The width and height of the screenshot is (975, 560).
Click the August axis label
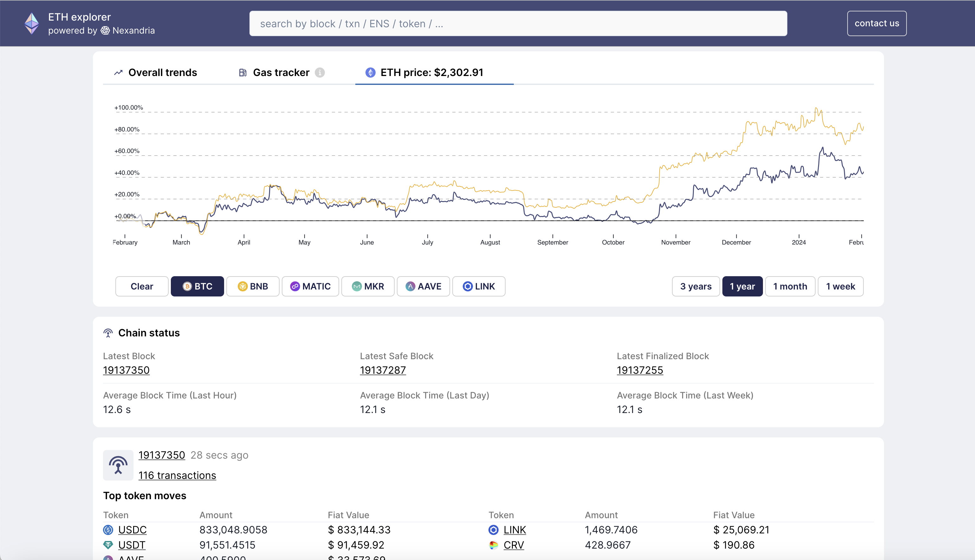(x=490, y=242)
